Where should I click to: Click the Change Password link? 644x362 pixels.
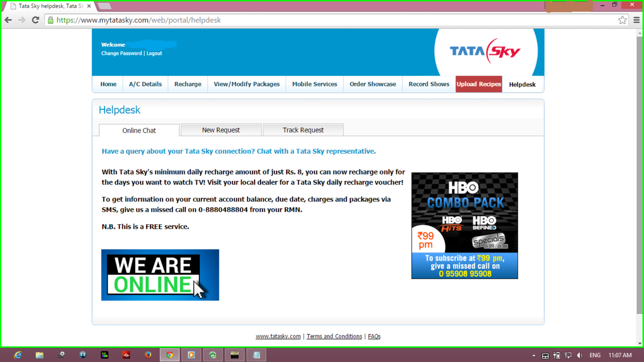click(122, 53)
